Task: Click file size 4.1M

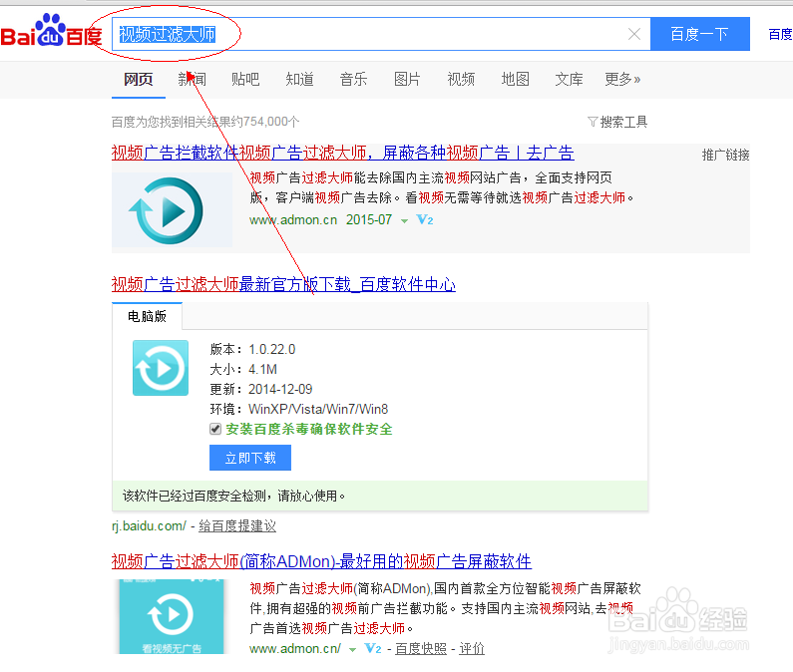Action: 262,369
